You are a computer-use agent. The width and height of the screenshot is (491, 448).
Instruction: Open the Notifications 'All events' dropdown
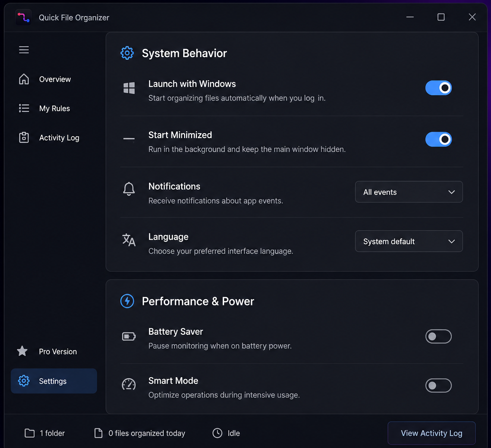[409, 192]
